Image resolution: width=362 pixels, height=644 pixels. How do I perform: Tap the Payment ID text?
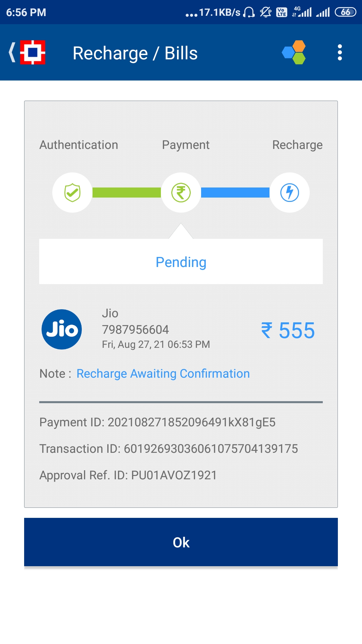[x=158, y=422]
